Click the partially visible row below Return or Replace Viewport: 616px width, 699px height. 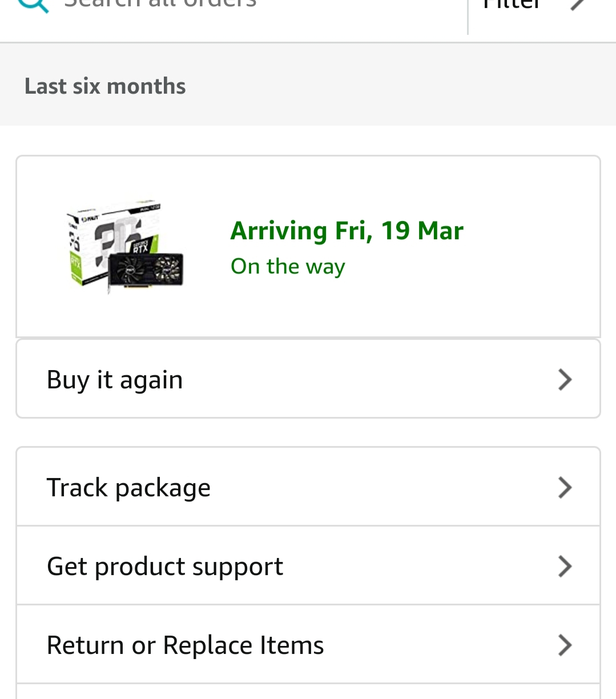308,692
